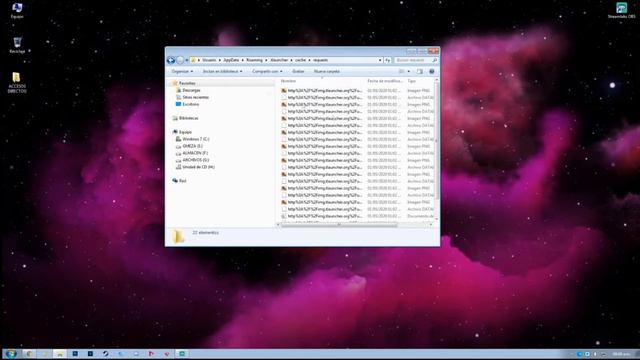Image resolution: width=640 pixels, height=360 pixels.
Task: Open Escritorio in the navigation pane
Action: pyautogui.click(x=191, y=104)
